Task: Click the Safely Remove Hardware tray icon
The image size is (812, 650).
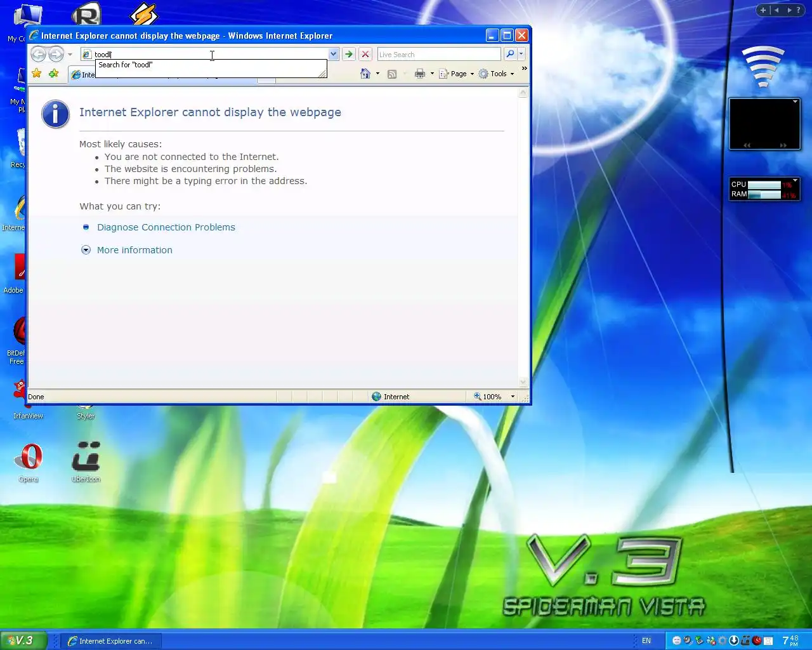Action: (699, 640)
